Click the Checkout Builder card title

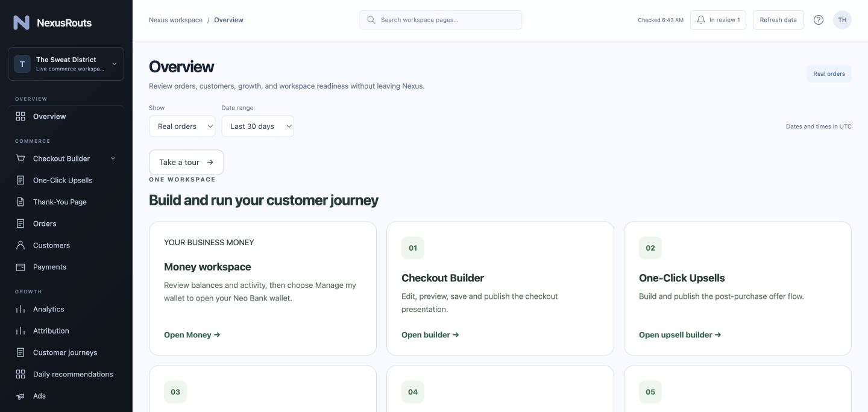(443, 278)
